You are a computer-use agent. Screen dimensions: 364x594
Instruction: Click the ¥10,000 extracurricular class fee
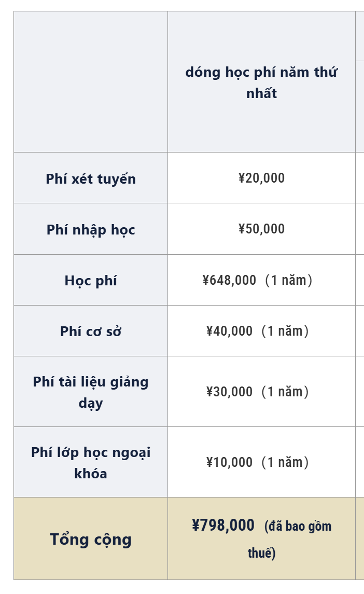click(x=229, y=462)
